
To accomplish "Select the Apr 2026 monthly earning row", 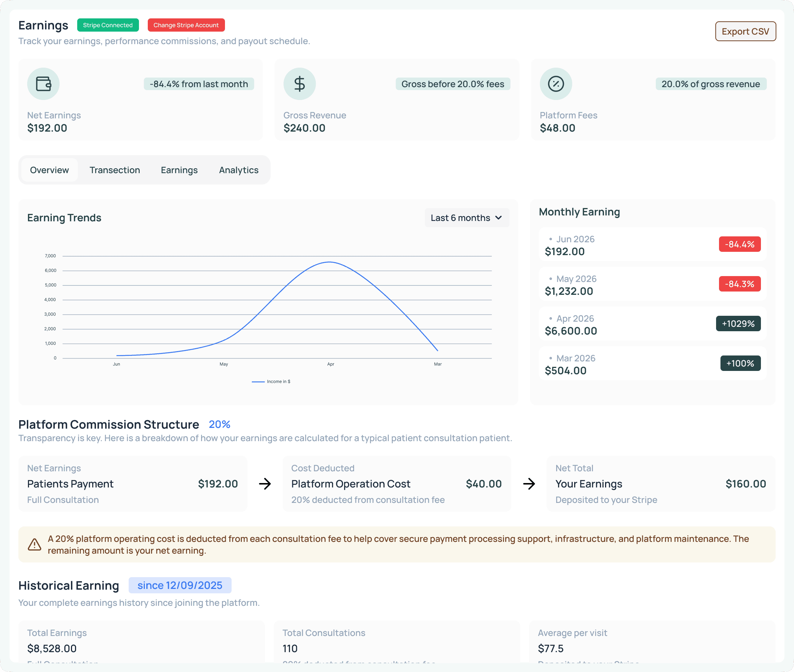I will coord(652,324).
